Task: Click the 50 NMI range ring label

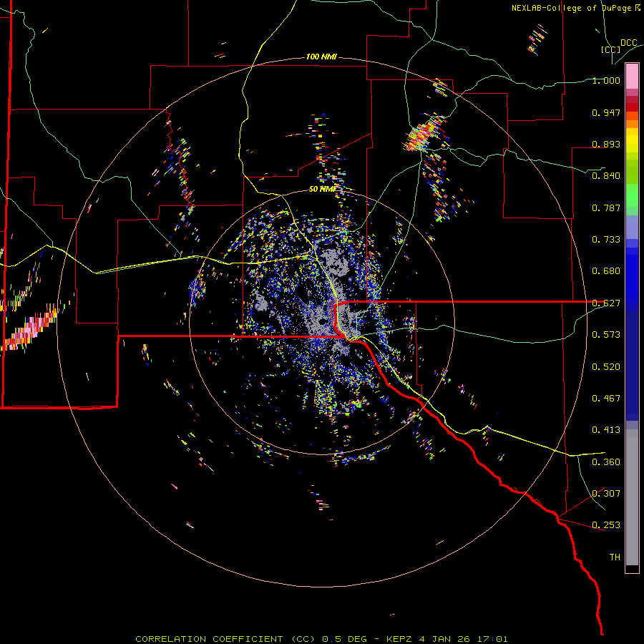Action: 322,189
